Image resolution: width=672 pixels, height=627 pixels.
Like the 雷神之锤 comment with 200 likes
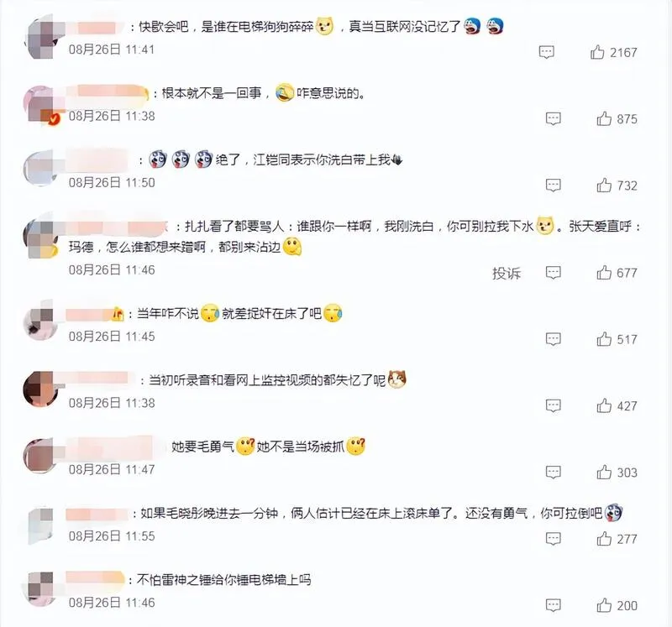coord(604,605)
